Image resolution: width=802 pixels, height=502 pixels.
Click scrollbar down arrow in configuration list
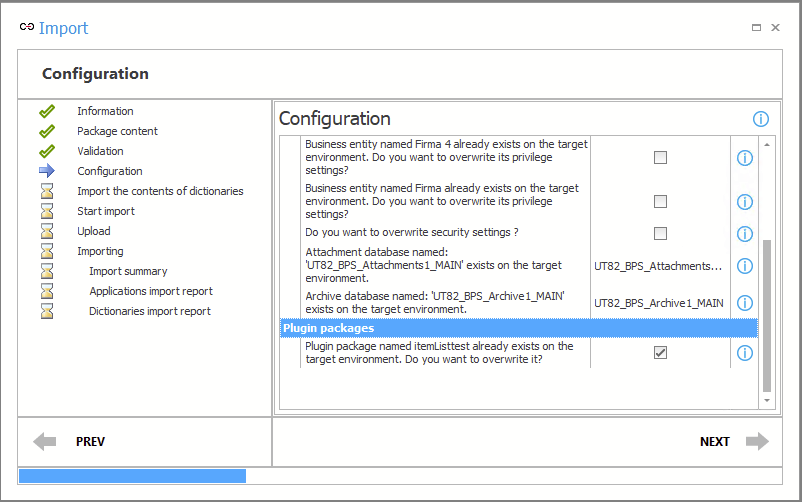pos(768,400)
